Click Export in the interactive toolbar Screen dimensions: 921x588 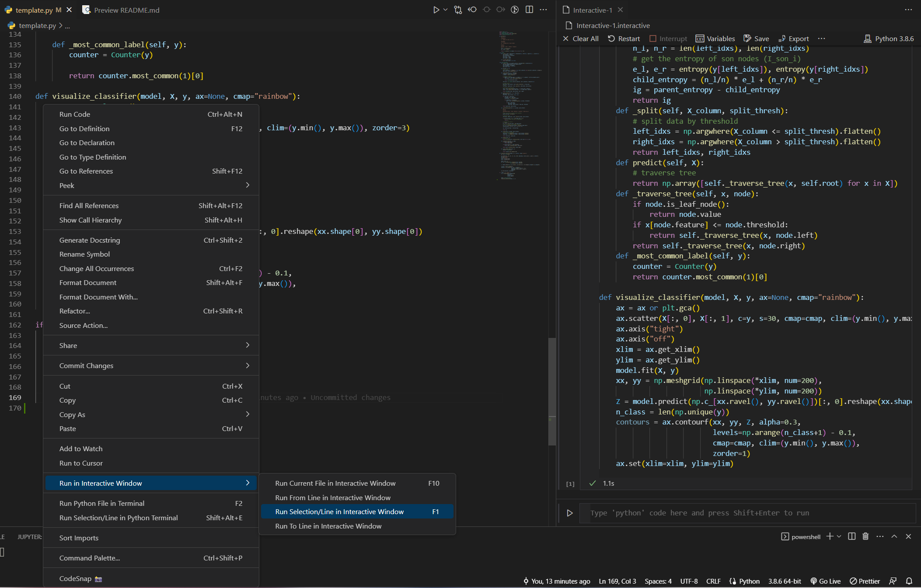pyautogui.click(x=794, y=38)
